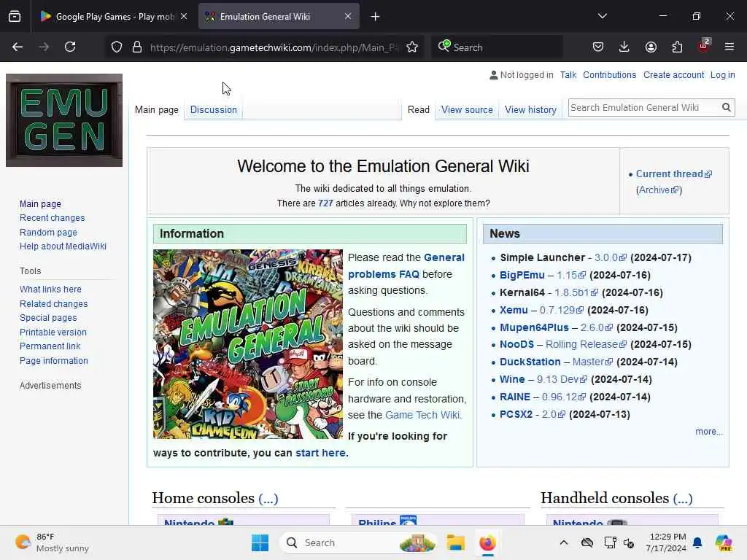Open the extensions puzzle-piece icon
747x560 pixels.
[x=677, y=47]
